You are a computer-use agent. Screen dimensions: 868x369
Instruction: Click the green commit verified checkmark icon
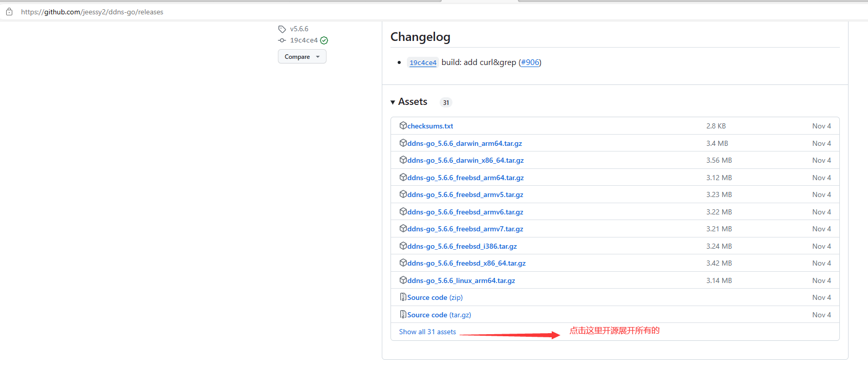pyautogui.click(x=324, y=40)
